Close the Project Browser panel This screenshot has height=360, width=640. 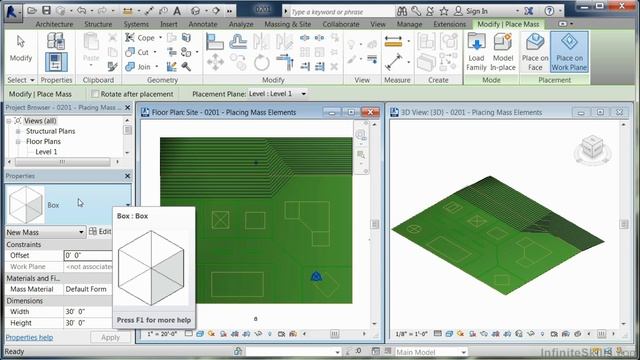[127, 107]
